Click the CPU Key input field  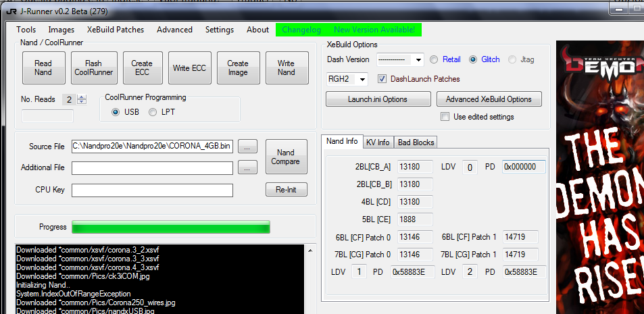[x=152, y=190]
